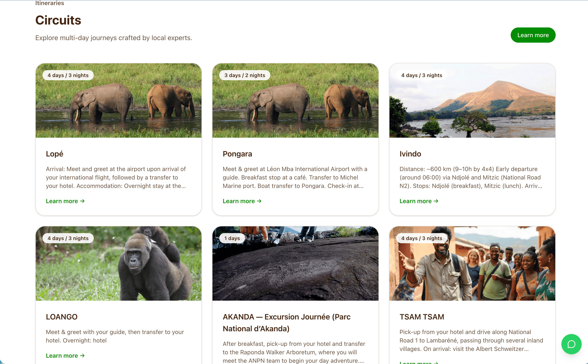Select the TSAM TSAM card title
This screenshot has height=364, width=588.
[x=422, y=317]
